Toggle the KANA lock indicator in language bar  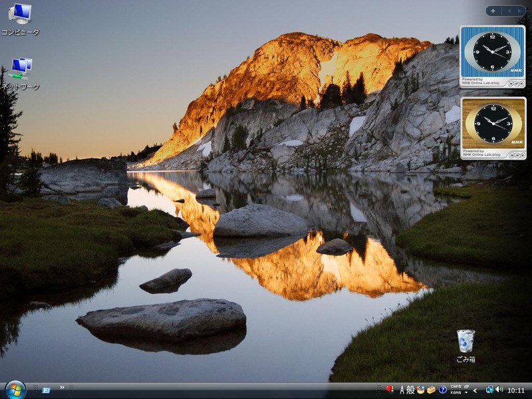click(456, 392)
